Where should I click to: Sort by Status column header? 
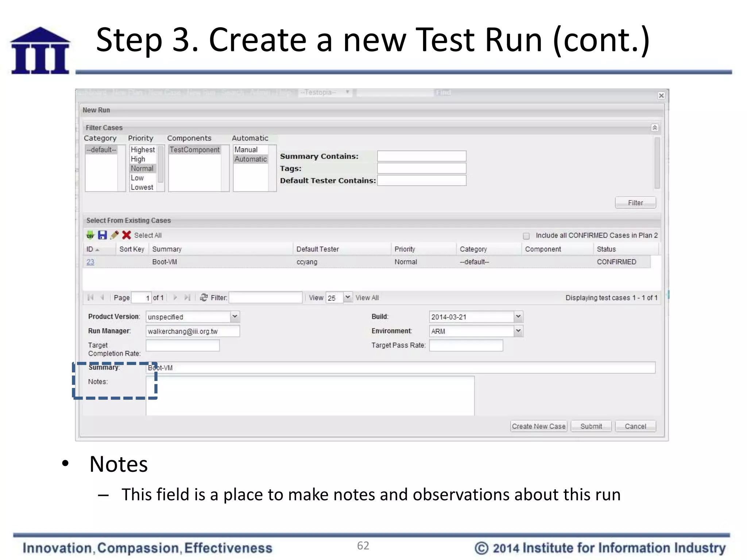point(626,249)
